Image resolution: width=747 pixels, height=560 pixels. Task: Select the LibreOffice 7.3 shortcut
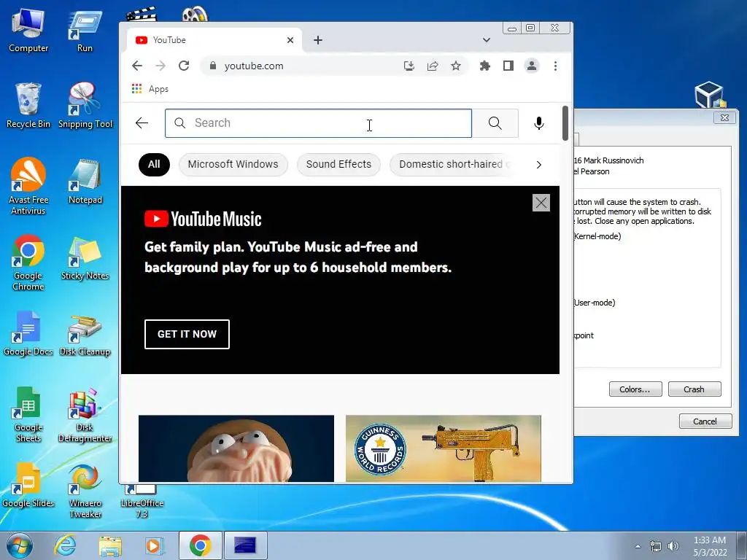point(142,501)
